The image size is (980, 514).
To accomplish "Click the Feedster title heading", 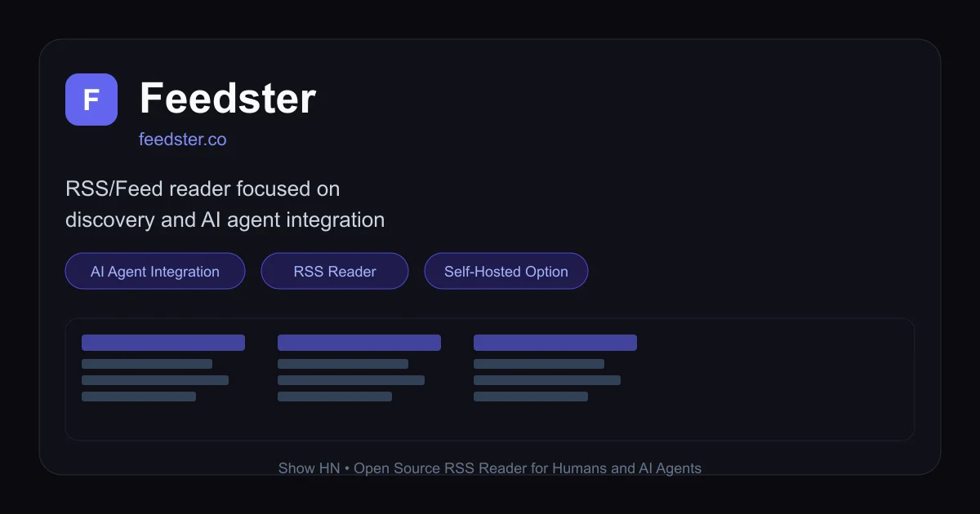I will coord(228,99).
